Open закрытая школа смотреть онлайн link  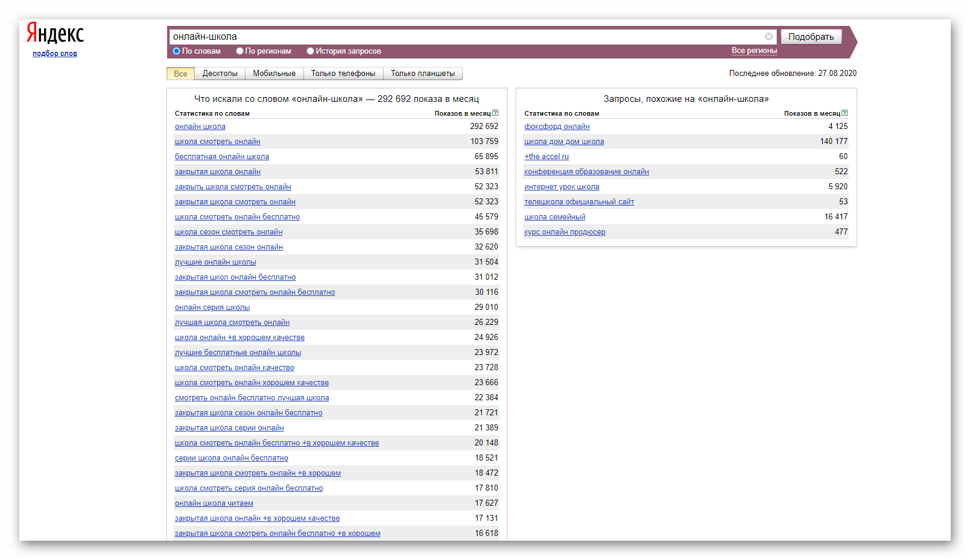pyautogui.click(x=235, y=202)
